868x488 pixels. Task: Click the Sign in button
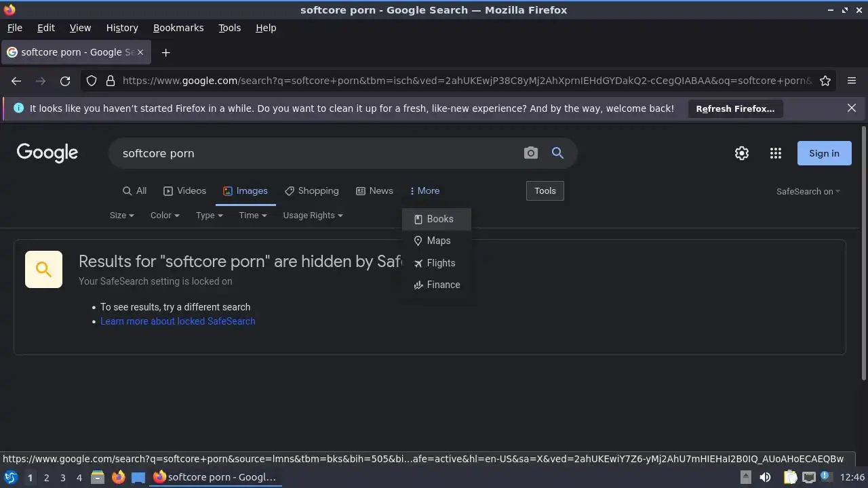tap(824, 153)
